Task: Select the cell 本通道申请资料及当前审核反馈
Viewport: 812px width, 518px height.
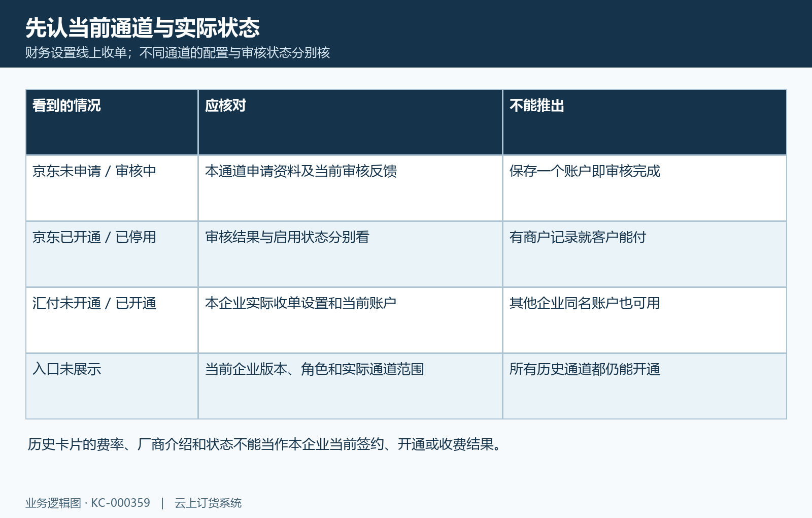Action: point(351,188)
